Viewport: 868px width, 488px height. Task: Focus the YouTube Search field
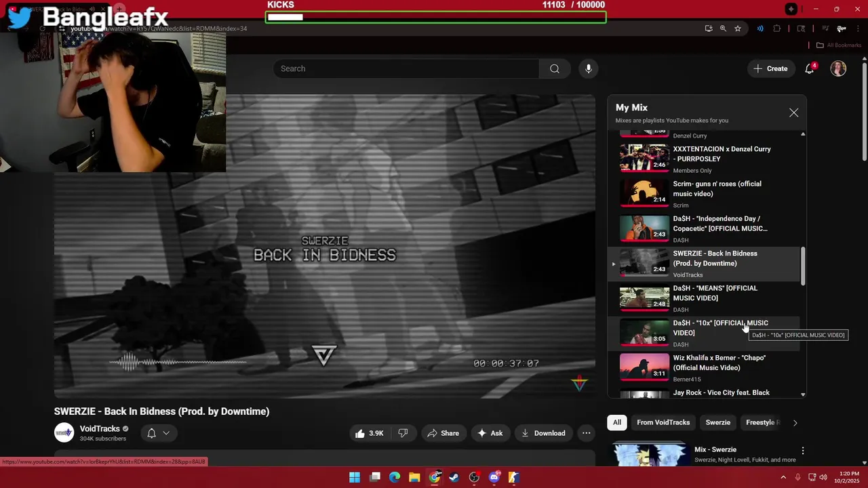(x=406, y=68)
